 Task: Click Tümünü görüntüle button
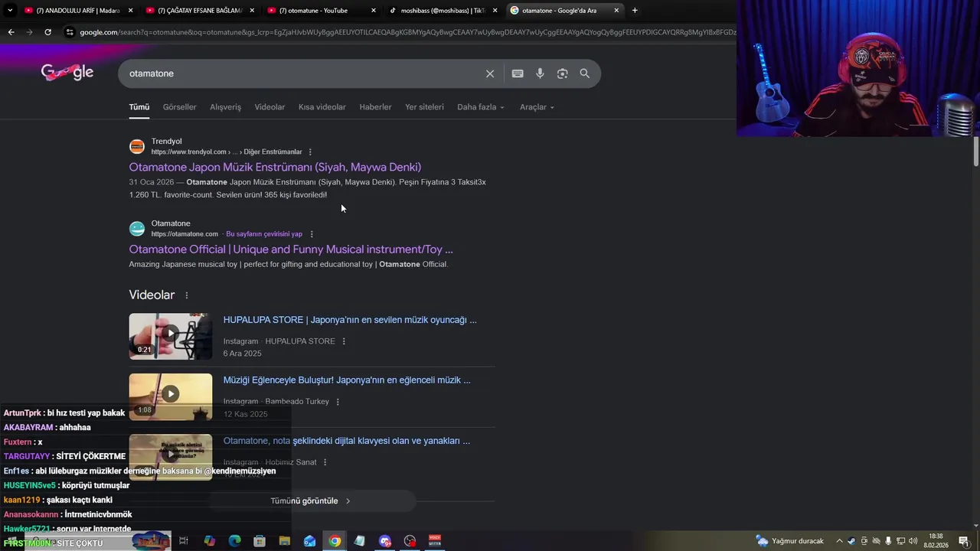(311, 501)
